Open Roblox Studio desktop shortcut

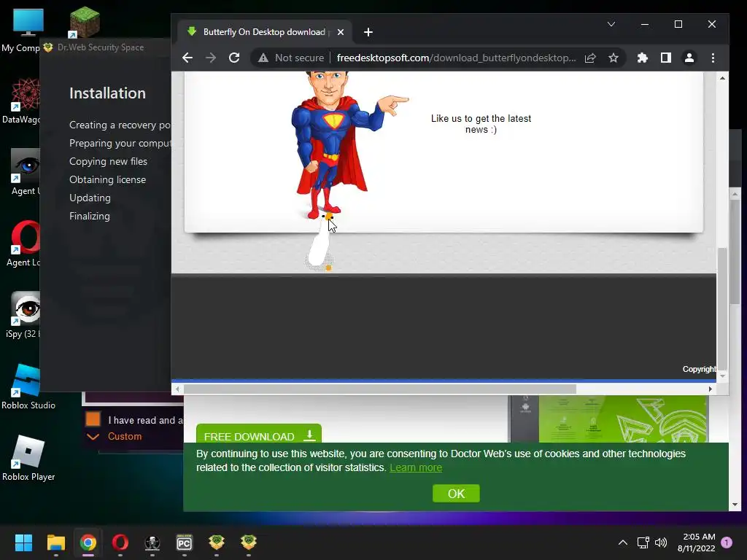coord(28,386)
